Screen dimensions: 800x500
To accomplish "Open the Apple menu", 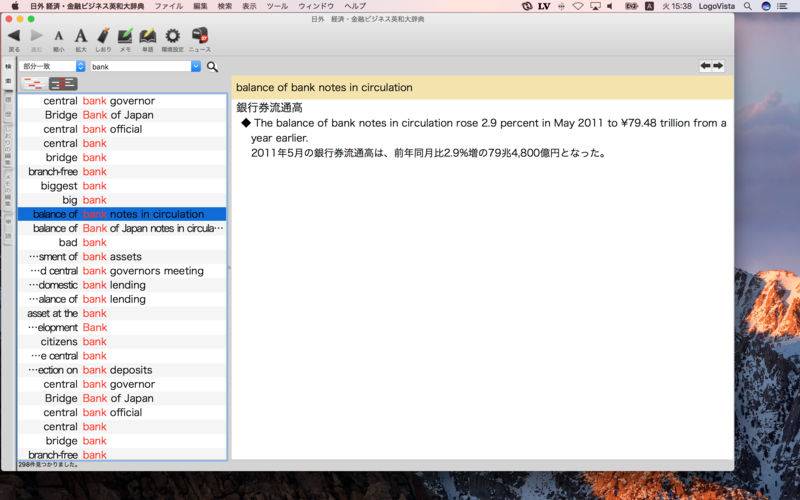I will click(x=14, y=6).
